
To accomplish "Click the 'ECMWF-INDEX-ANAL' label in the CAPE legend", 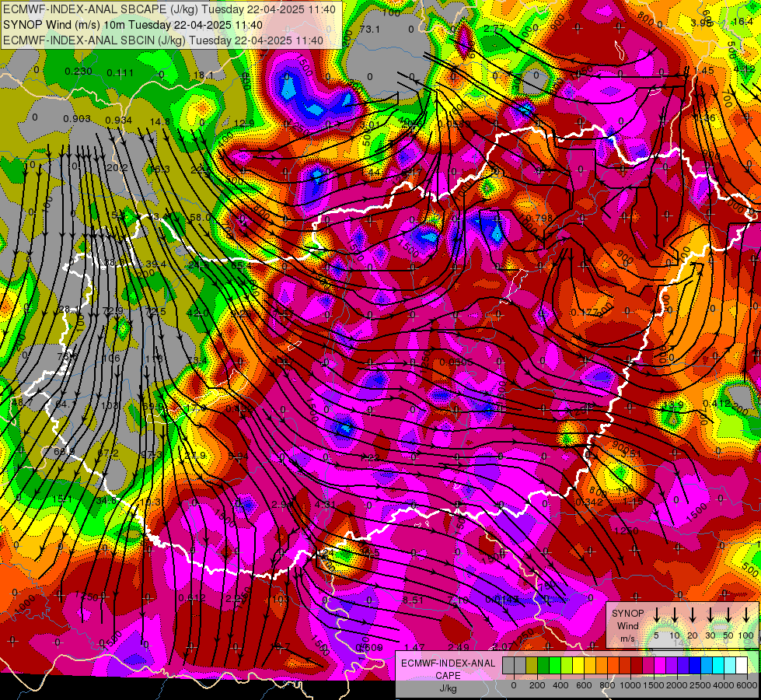I will click(448, 663).
